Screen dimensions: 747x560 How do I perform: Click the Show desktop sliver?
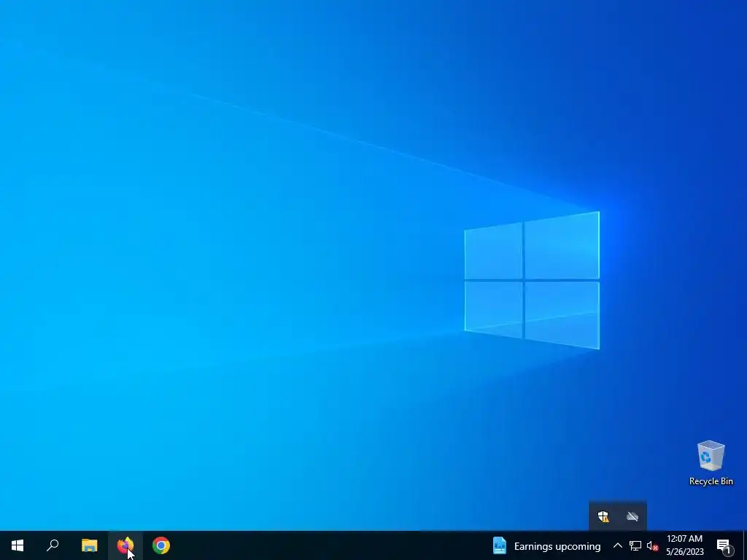coord(745,545)
